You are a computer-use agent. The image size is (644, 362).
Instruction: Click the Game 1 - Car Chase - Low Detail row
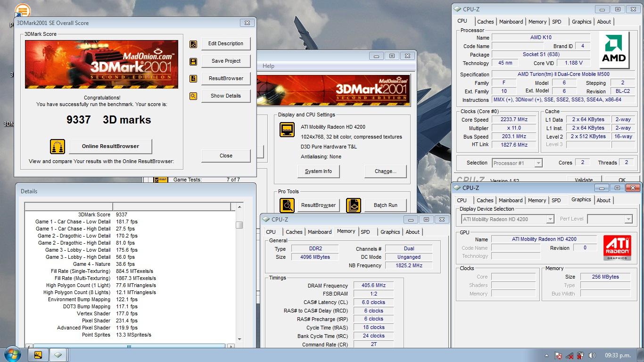point(130,222)
